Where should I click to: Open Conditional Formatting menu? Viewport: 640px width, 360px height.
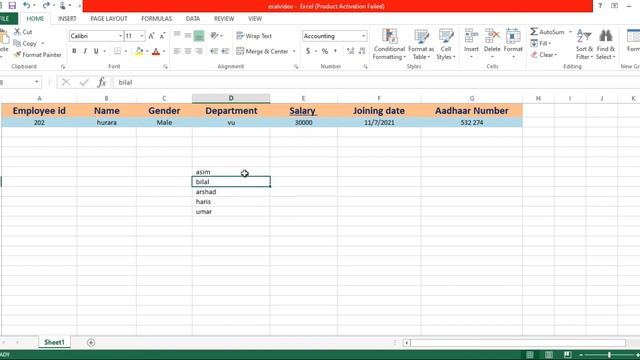(389, 44)
